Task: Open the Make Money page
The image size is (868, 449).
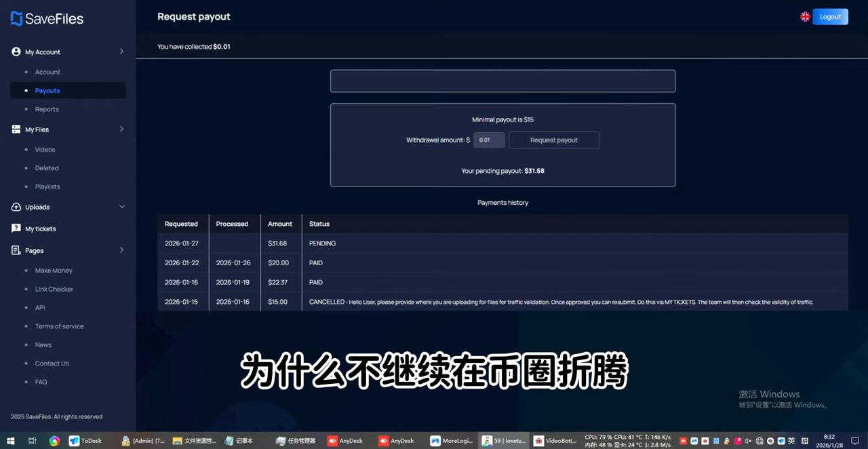Action: 54,271
